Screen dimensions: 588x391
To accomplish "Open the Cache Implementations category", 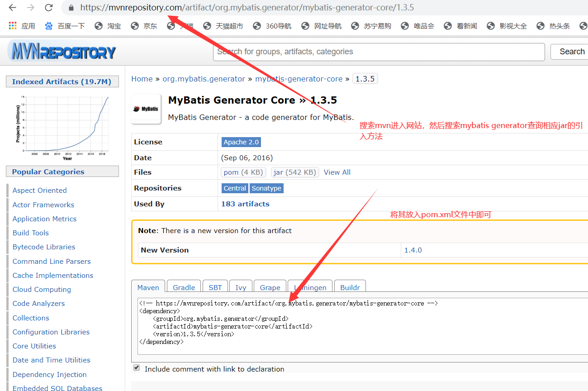I will pyautogui.click(x=53, y=276).
